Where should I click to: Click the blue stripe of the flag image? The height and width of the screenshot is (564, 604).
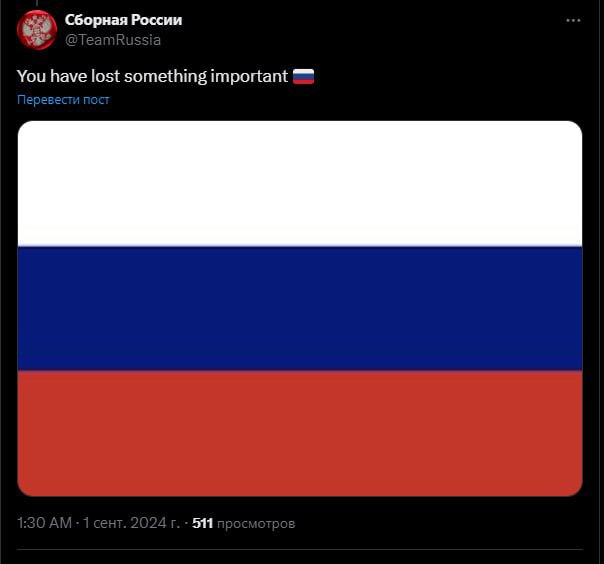(x=300, y=308)
